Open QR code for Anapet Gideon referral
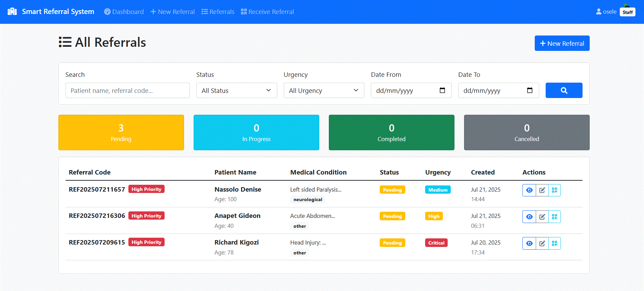 (555, 217)
